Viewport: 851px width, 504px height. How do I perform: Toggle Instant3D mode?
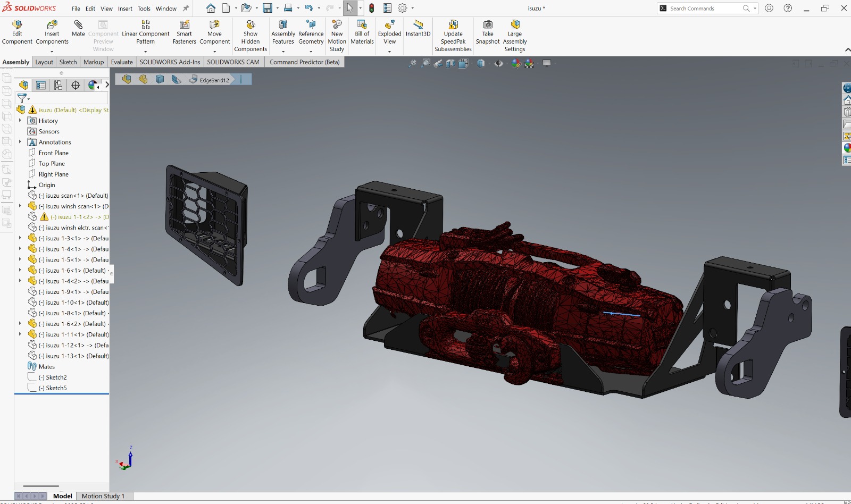(418, 29)
